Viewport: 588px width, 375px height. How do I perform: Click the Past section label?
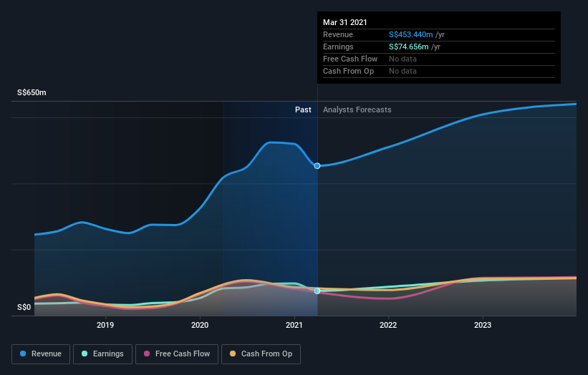[x=303, y=109]
